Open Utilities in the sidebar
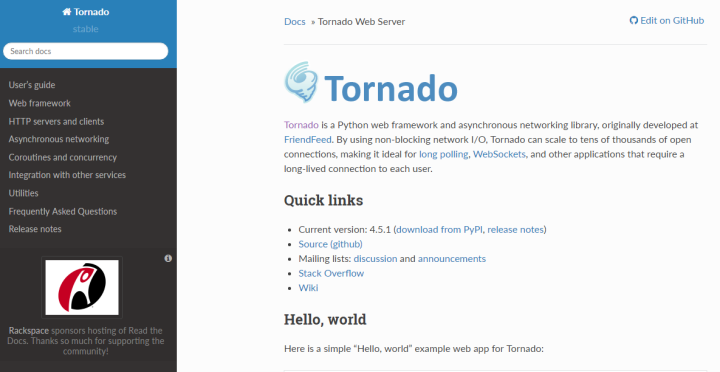Image resolution: width=720 pixels, height=372 pixels. [23, 193]
